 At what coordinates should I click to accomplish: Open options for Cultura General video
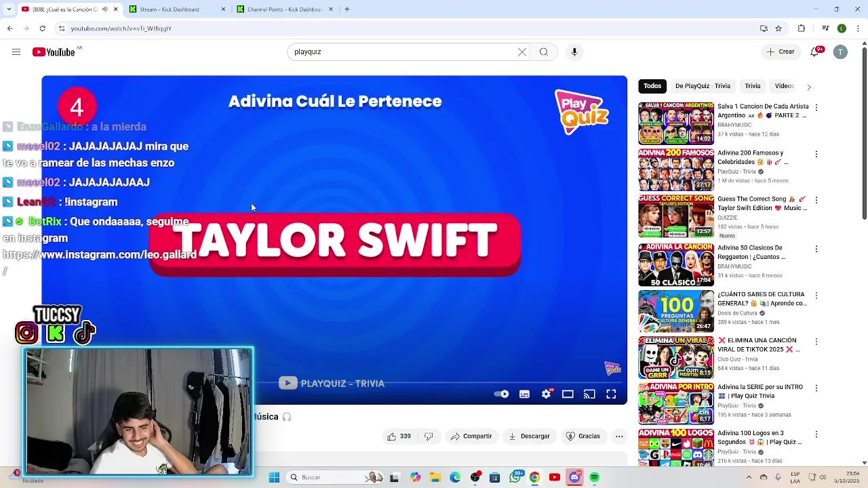(816, 296)
